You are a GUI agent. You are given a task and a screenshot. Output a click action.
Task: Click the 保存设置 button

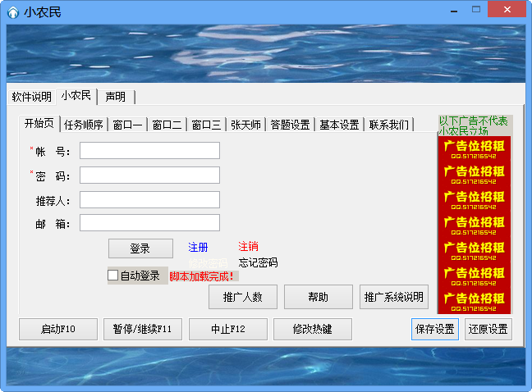tap(434, 330)
